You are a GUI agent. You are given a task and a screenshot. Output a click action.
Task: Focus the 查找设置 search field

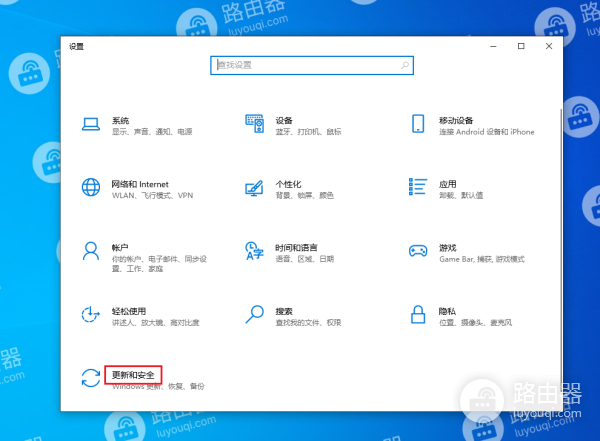click(312, 65)
